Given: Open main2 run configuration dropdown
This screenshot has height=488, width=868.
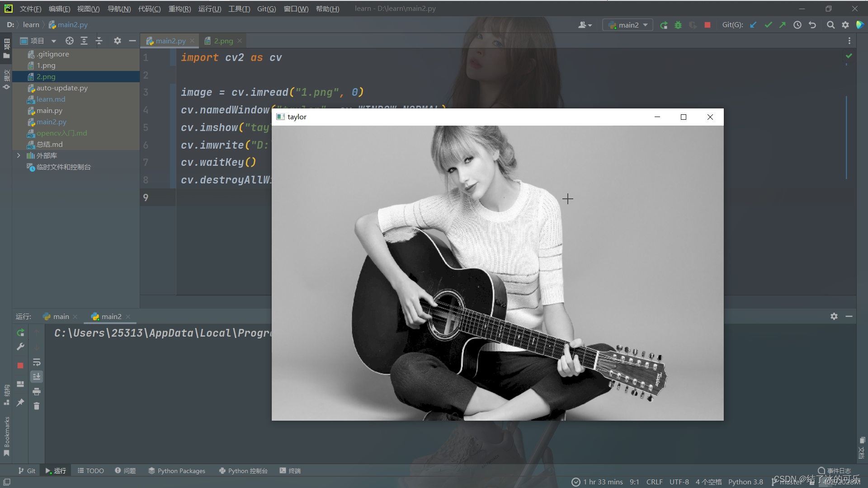Looking at the screenshot, I should (628, 25).
